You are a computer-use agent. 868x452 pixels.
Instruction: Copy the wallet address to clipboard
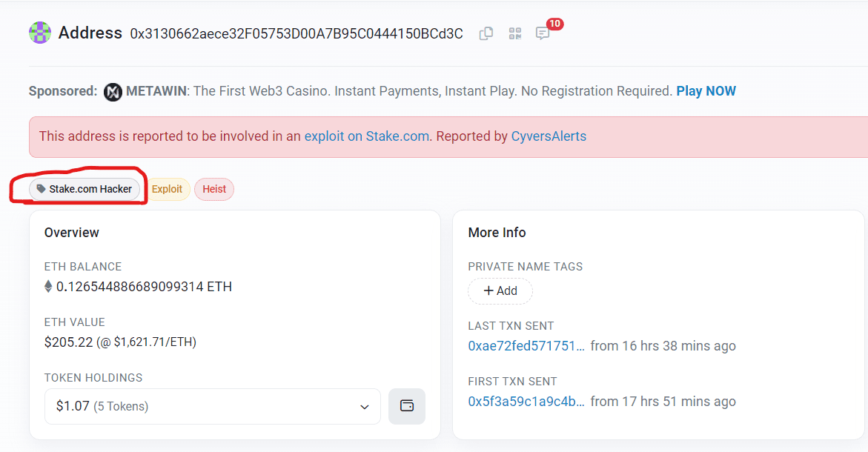pyautogui.click(x=486, y=33)
